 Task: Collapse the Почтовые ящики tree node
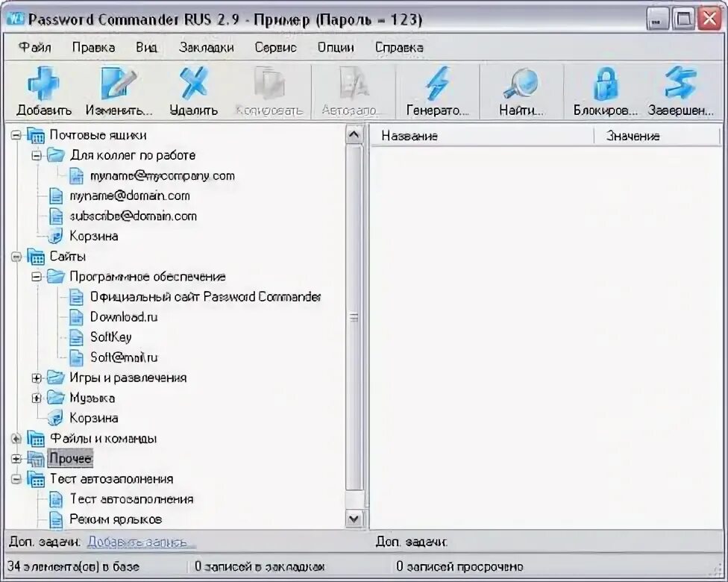pyautogui.click(x=16, y=135)
